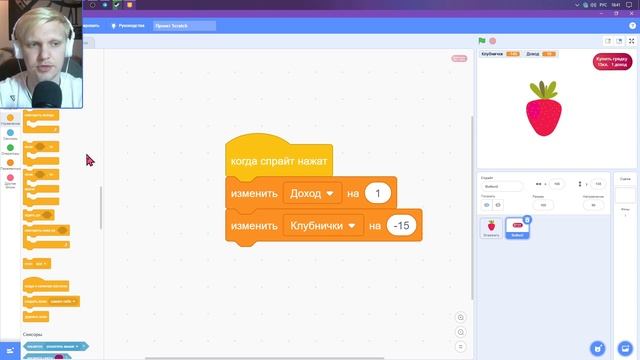Screen dimensions: 640x360
Task: Open the help question mark icon
Action: click(632, 26)
